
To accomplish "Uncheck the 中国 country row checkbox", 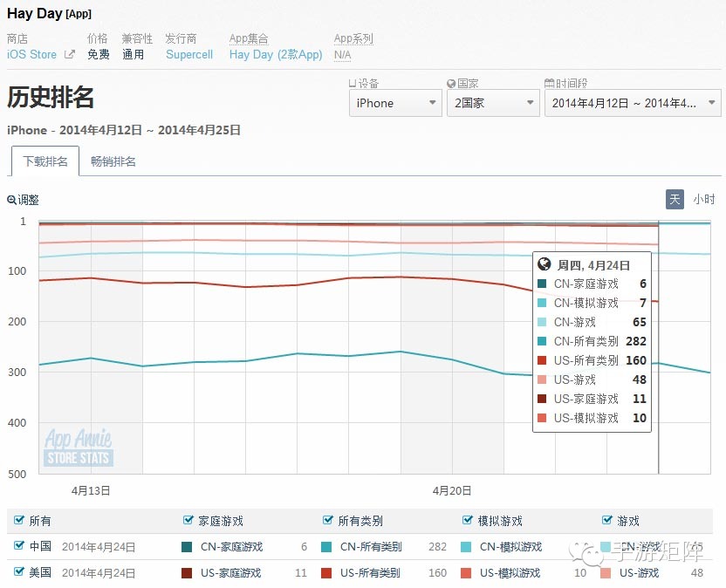I will pyautogui.click(x=19, y=545).
